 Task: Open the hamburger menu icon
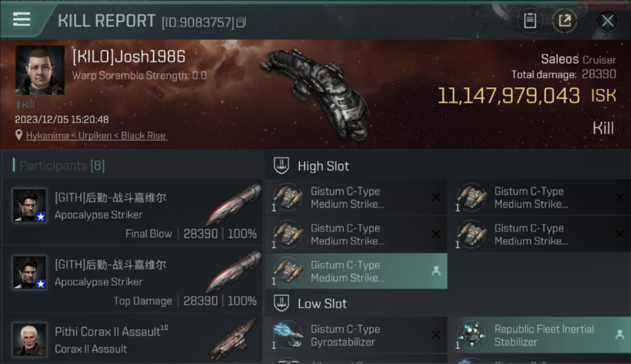click(22, 19)
